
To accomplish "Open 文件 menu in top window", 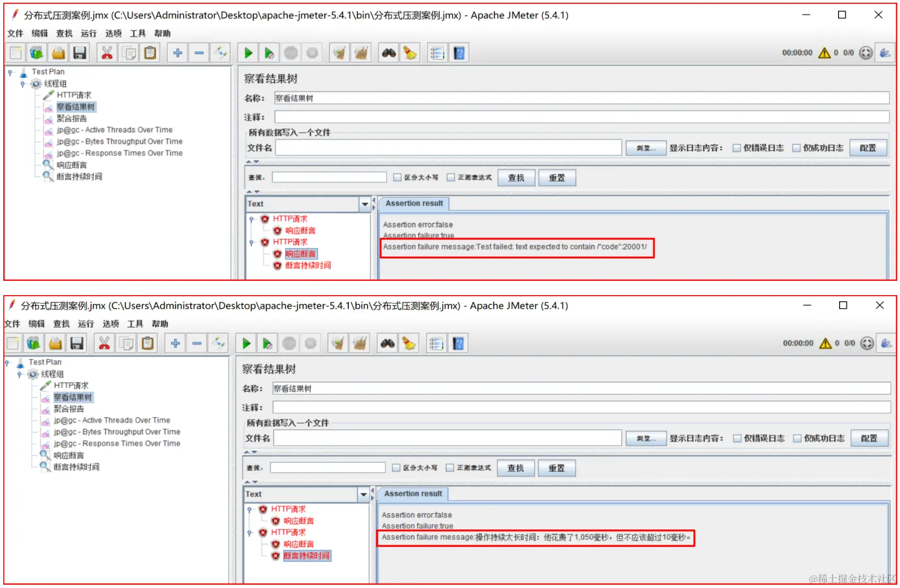I will click(15, 33).
